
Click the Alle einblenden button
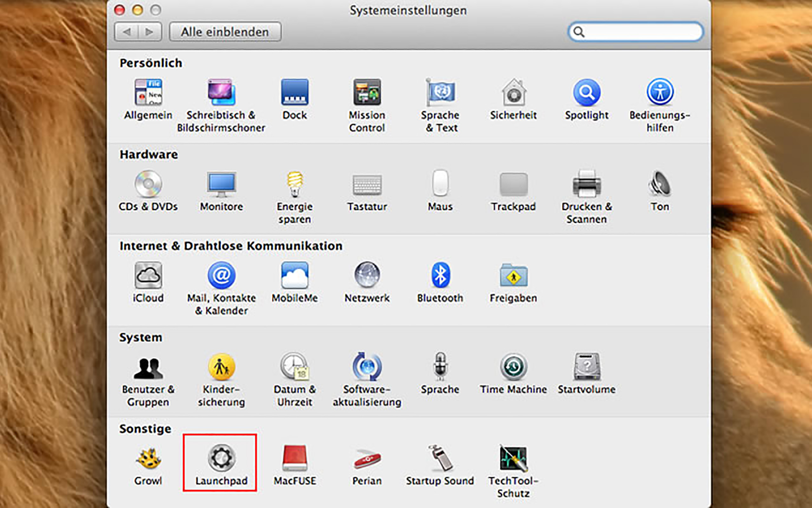point(225,32)
